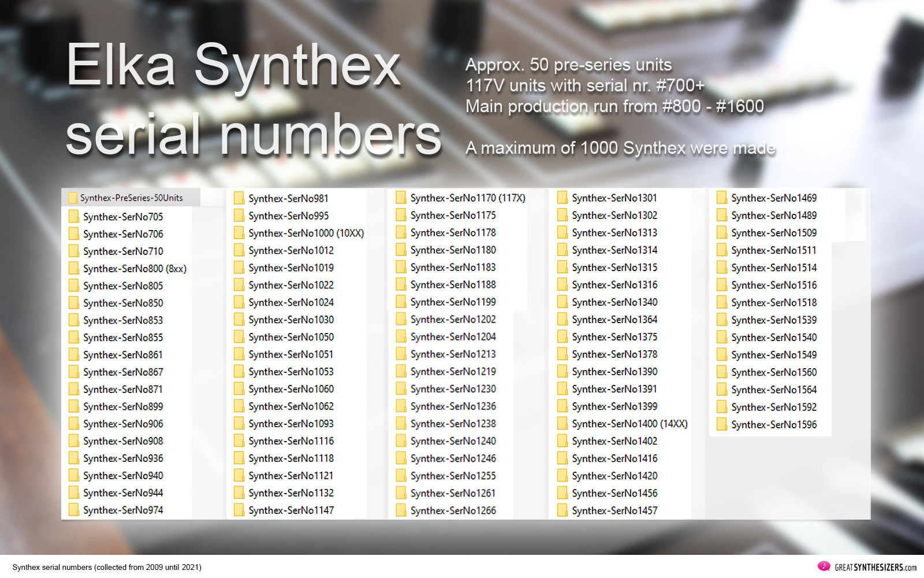The image size is (924, 578).
Task: Select folder name Synthex-SerNo1183
Action: pos(453,268)
